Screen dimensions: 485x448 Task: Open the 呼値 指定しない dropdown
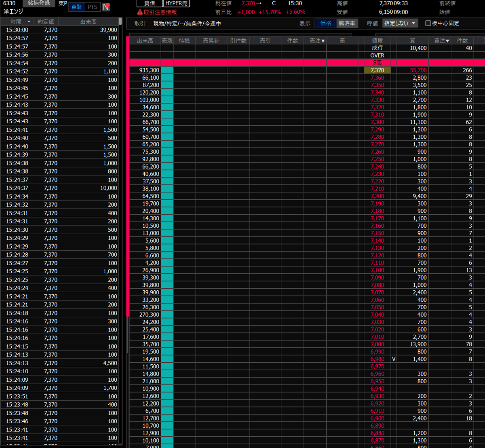click(400, 23)
